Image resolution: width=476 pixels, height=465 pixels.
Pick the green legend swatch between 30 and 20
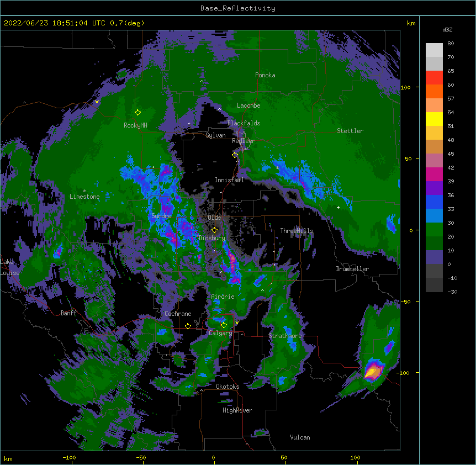click(x=434, y=230)
